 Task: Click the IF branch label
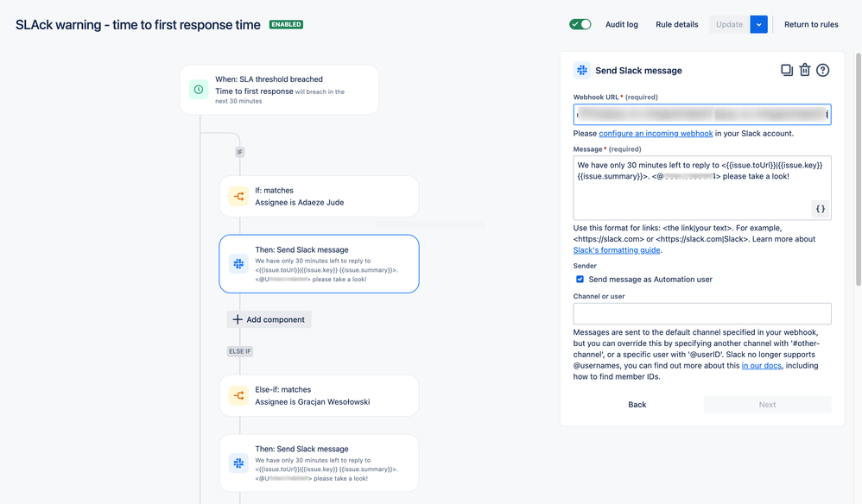click(240, 152)
